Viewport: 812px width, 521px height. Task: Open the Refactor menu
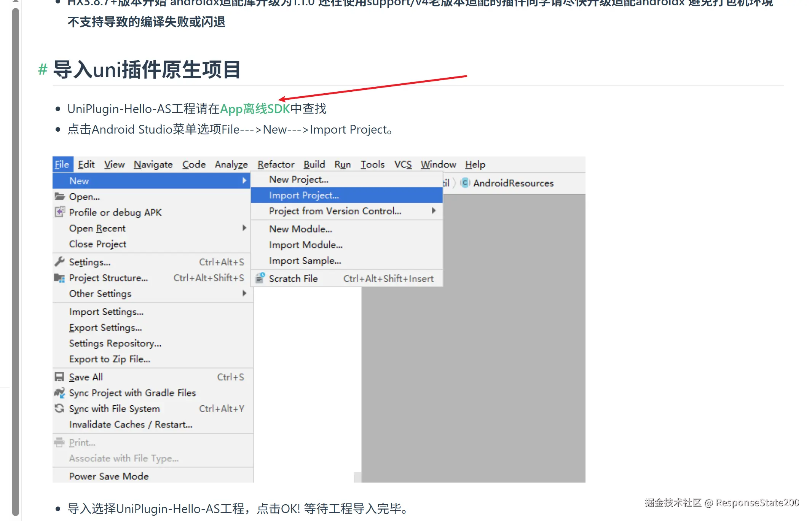[276, 164]
